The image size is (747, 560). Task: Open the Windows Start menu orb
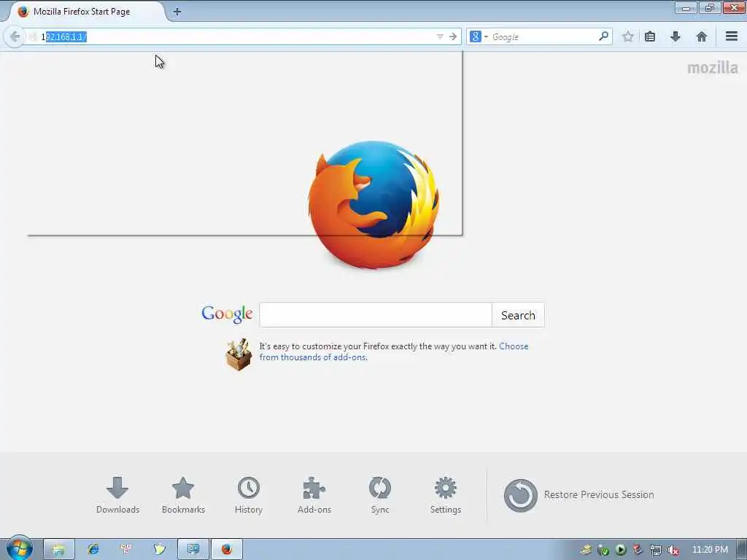pos(19,548)
